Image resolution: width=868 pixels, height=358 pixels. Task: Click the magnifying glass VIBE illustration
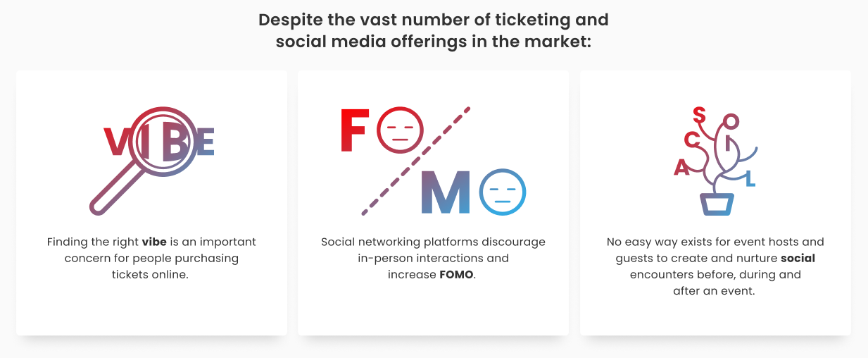[153, 159]
